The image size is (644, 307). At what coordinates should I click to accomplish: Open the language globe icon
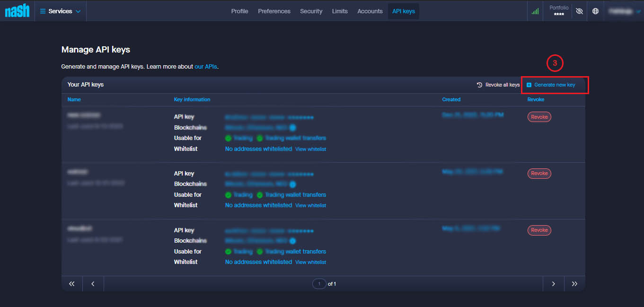coord(595,11)
